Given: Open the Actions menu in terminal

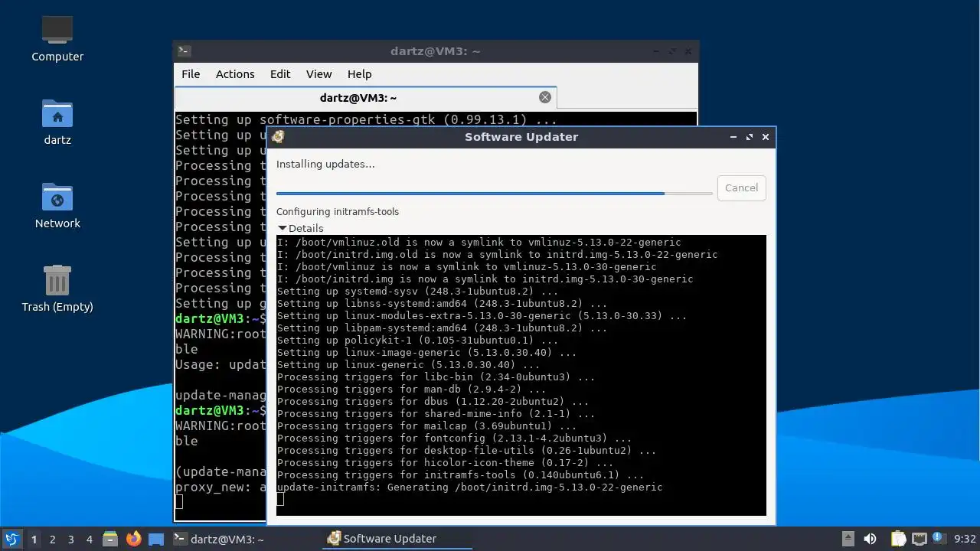Looking at the screenshot, I should [x=235, y=74].
